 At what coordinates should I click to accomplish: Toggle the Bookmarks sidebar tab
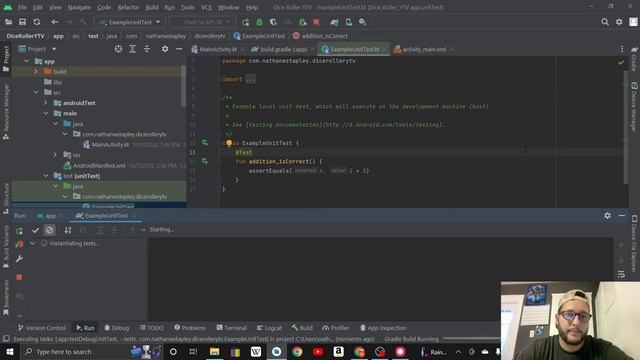point(6,298)
